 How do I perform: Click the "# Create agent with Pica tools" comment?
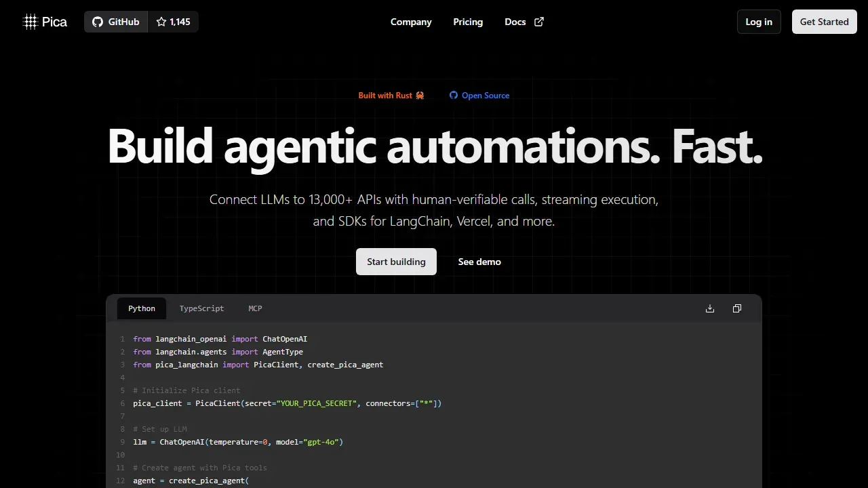pyautogui.click(x=200, y=468)
